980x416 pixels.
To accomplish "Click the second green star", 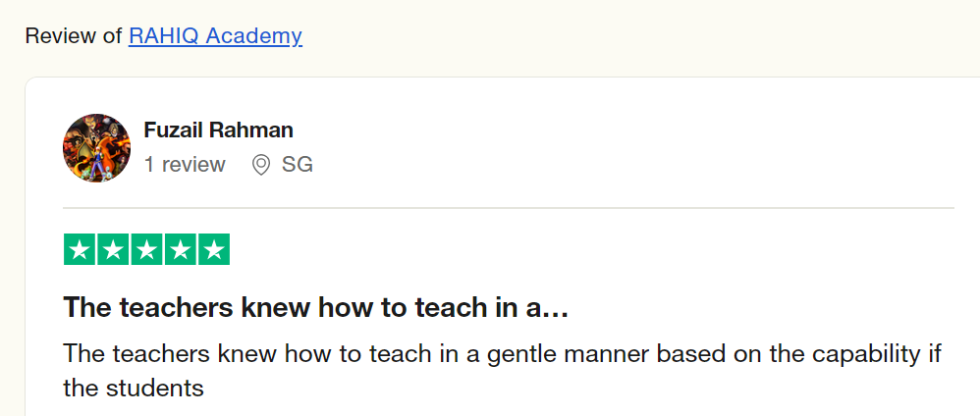I will tap(114, 249).
